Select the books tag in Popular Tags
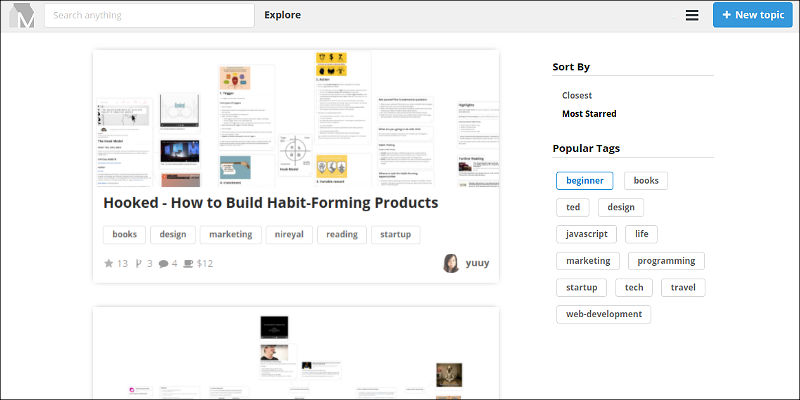The image size is (800, 400). 646,181
